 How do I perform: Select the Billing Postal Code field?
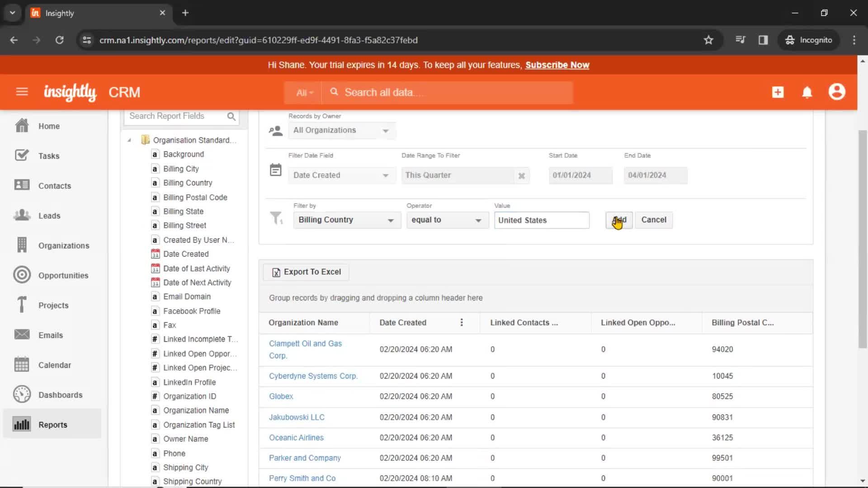coord(195,197)
